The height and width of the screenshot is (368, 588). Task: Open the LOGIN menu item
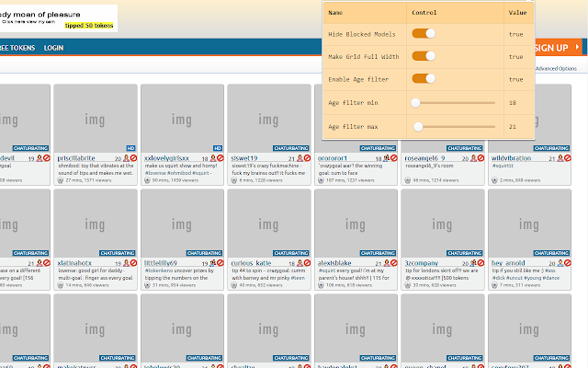click(53, 48)
